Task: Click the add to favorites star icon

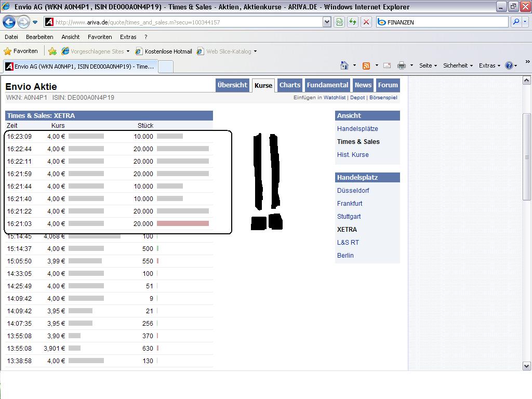Action: 52,51
